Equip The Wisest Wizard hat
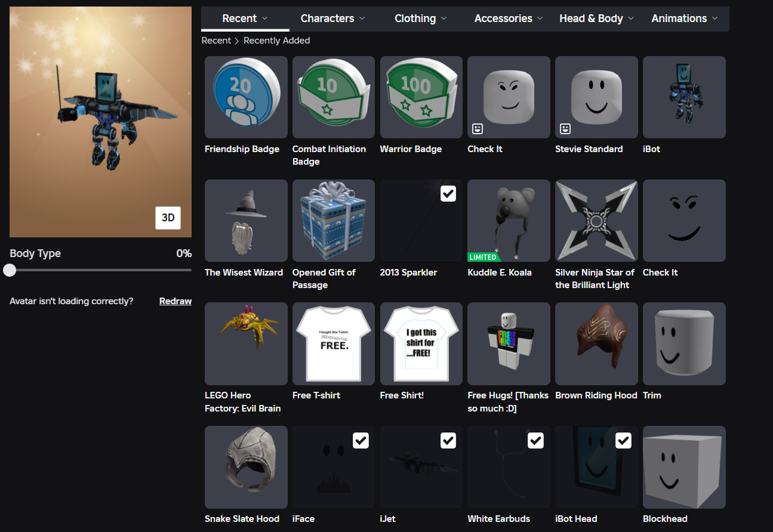The image size is (773, 532). click(246, 221)
